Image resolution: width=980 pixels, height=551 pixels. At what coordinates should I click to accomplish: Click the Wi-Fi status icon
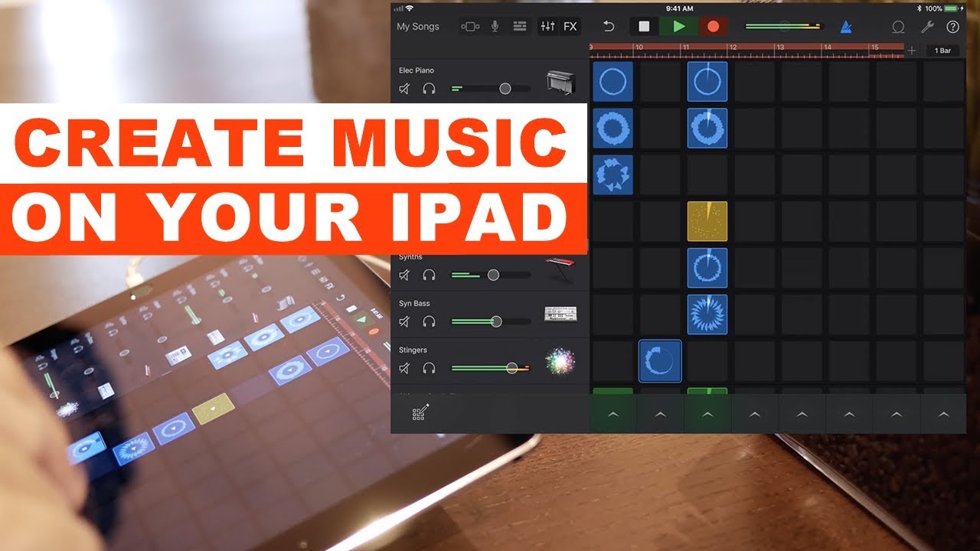tap(409, 8)
